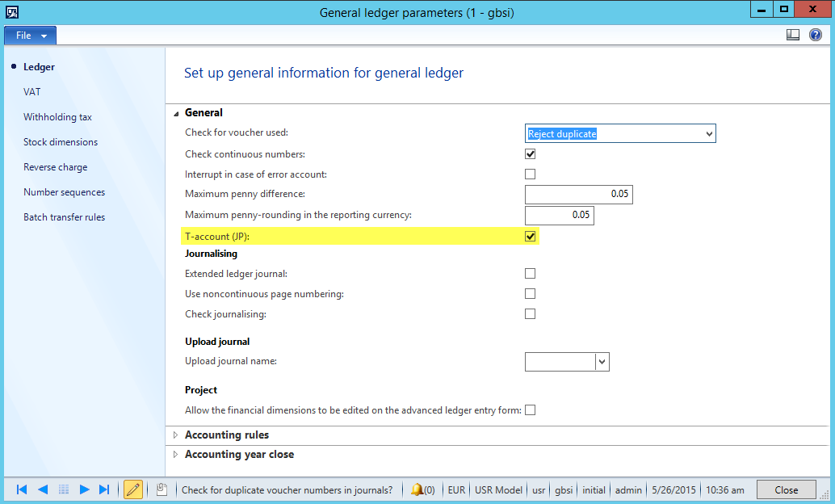Select Number sequences in the sidebar
This screenshot has height=504, width=835.
64,192
